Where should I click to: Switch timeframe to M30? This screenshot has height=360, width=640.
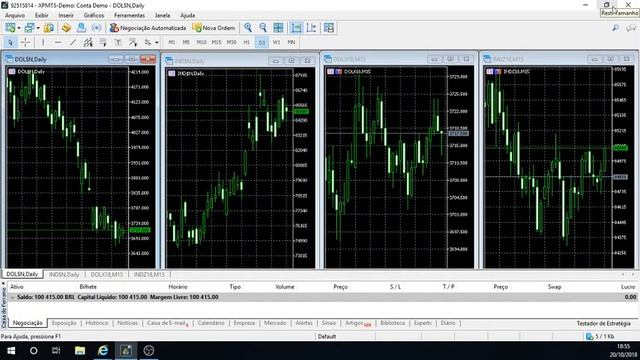coord(231,42)
